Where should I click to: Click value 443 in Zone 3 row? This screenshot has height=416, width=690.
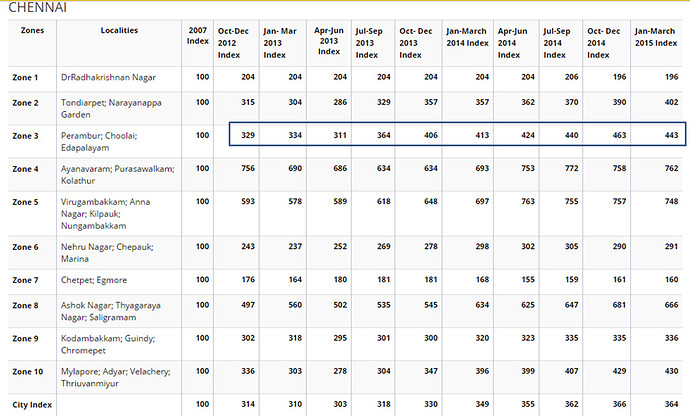pos(671,134)
